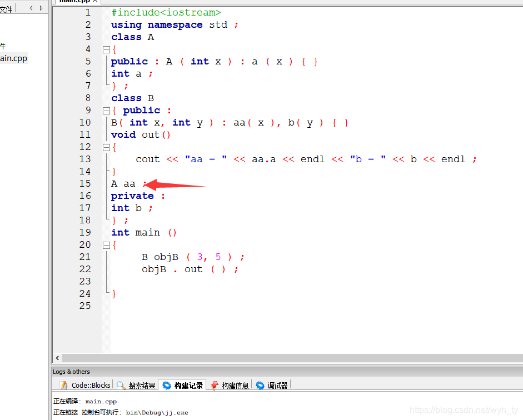The width and height of the screenshot is (523, 420).
Task: Click 'class A' on line 3
Action: pyautogui.click(x=132, y=37)
